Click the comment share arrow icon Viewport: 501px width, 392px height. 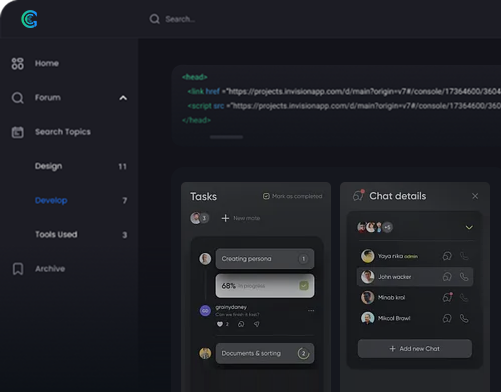coord(256,324)
